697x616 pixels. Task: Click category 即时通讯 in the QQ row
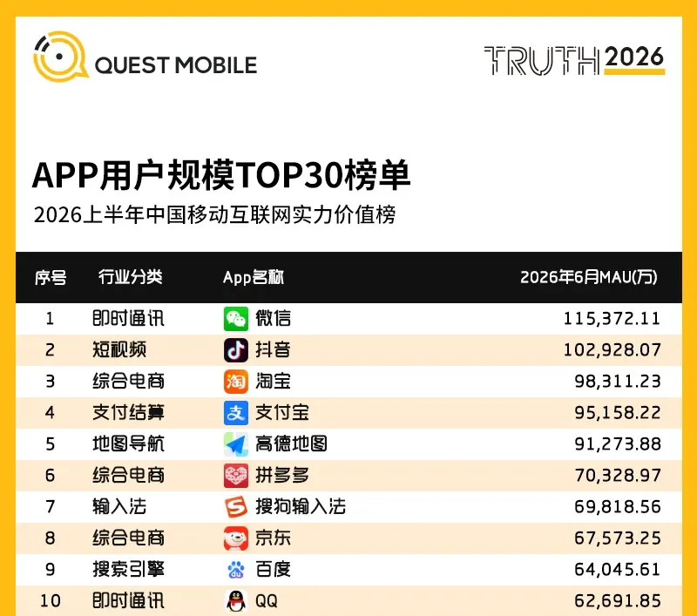pos(128,601)
